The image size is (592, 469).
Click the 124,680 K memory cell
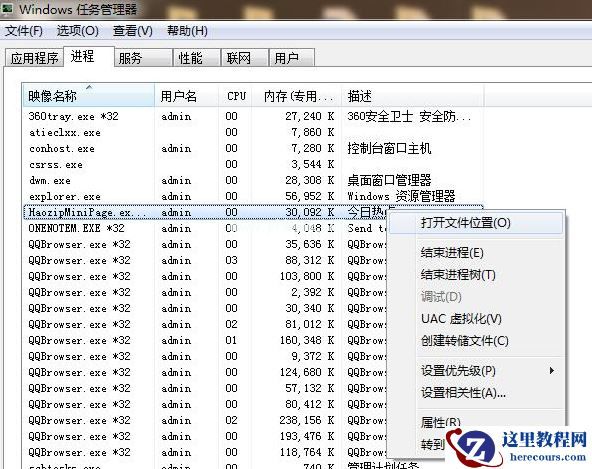pyautogui.click(x=307, y=372)
